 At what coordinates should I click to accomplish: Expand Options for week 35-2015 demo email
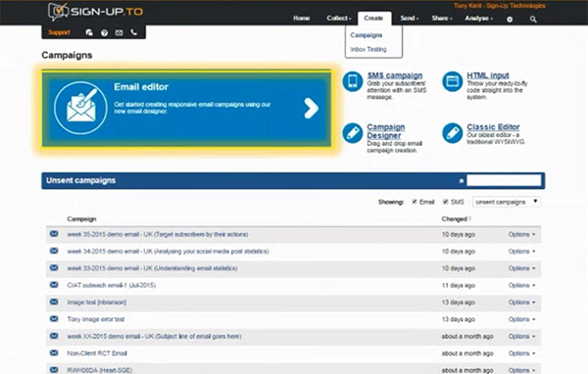click(x=521, y=235)
